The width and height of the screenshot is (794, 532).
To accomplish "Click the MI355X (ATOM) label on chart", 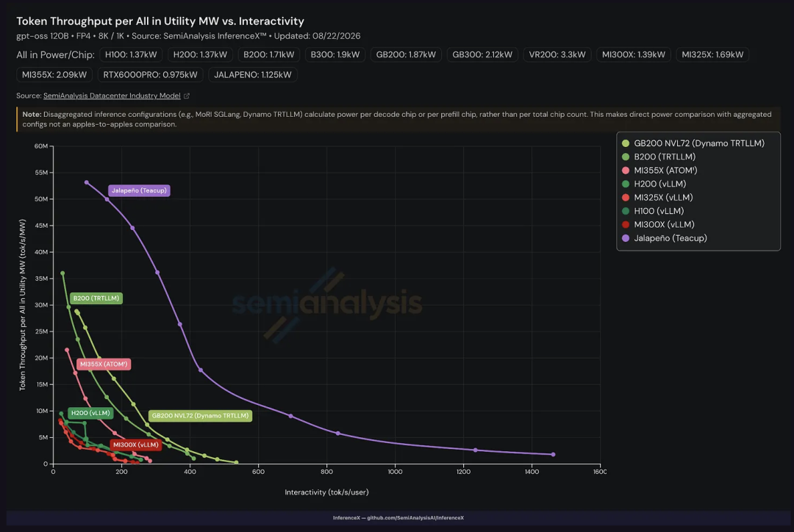I will pos(104,364).
